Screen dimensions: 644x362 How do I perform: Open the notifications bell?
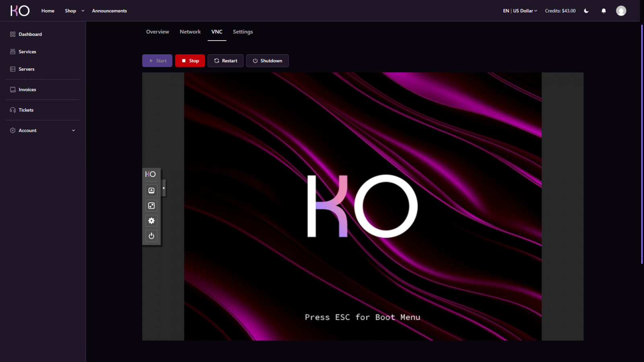[603, 11]
